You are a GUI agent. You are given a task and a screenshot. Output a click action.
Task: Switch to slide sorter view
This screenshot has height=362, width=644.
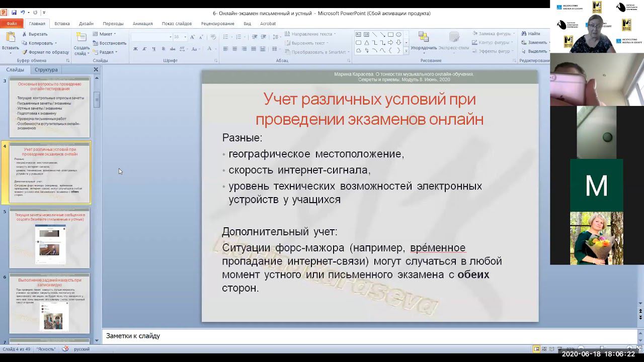(544, 349)
